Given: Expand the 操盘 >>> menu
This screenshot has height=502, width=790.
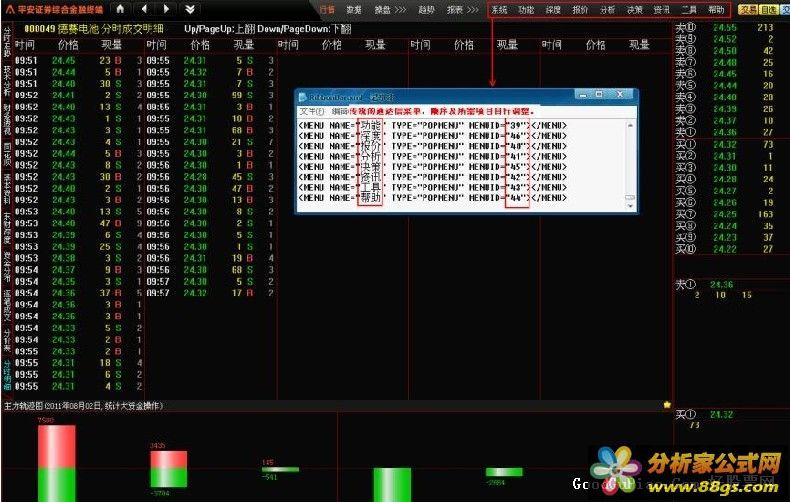Looking at the screenshot, I should click(390, 10).
